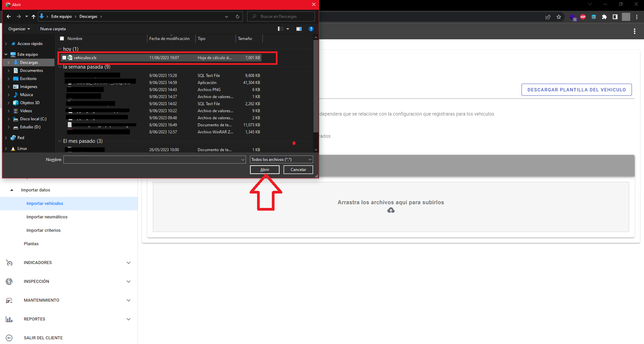Click the Nombre filename input field

click(153, 160)
